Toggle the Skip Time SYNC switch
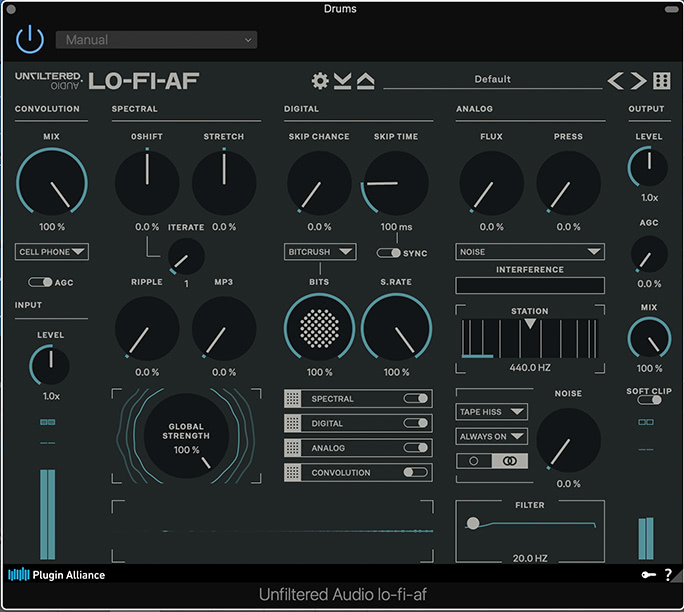684x612 pixels. 388,253
